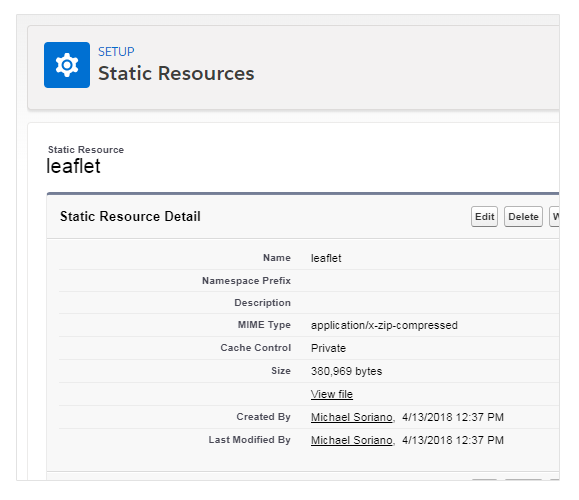Click the Created By timestamp 4/13/2018 12:37 PM

tap(453, 417)
